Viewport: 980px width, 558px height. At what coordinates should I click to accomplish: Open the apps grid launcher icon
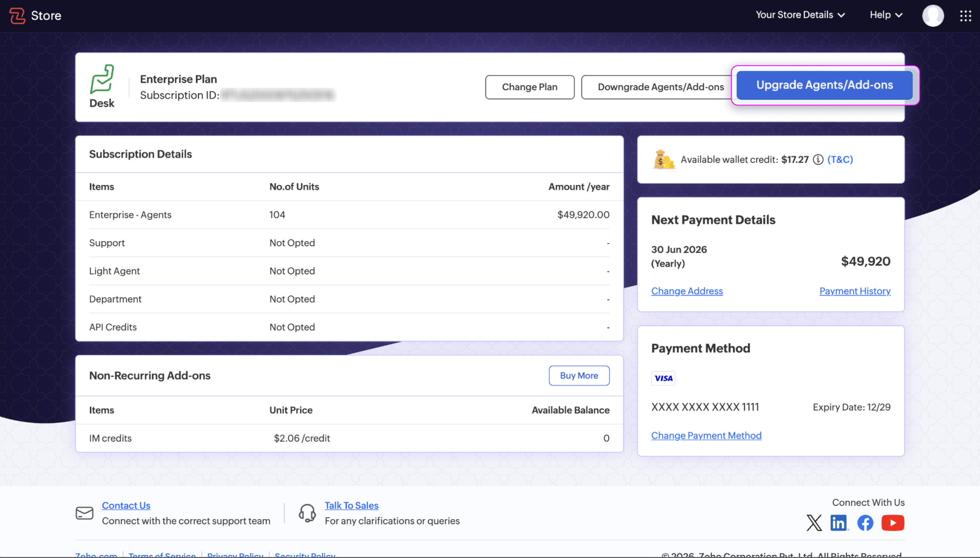965,16
